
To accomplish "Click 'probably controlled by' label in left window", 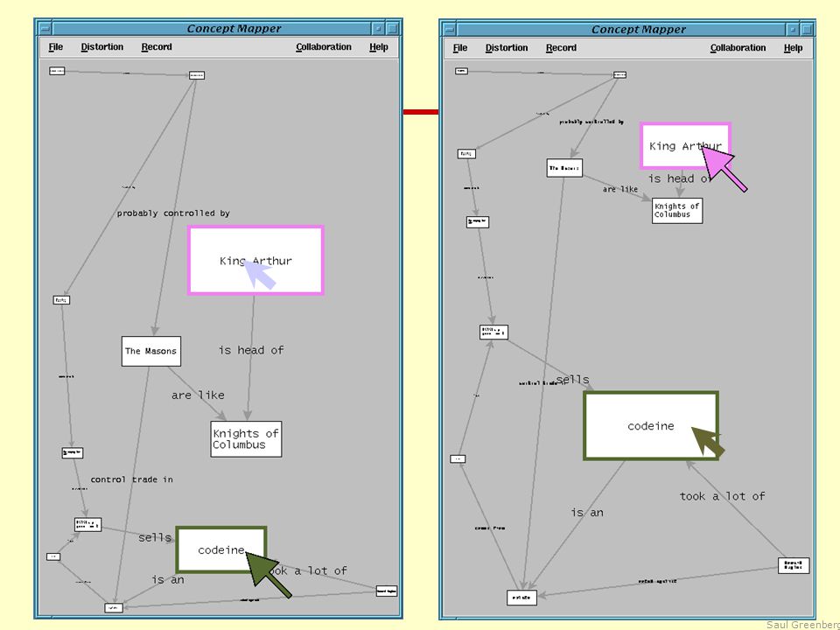I will point(173,213).
